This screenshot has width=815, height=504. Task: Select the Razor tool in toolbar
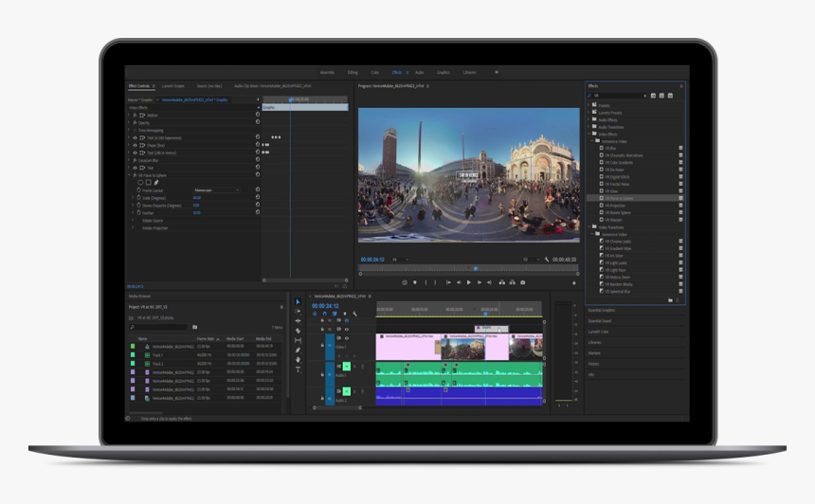click(x=298, y=331)
